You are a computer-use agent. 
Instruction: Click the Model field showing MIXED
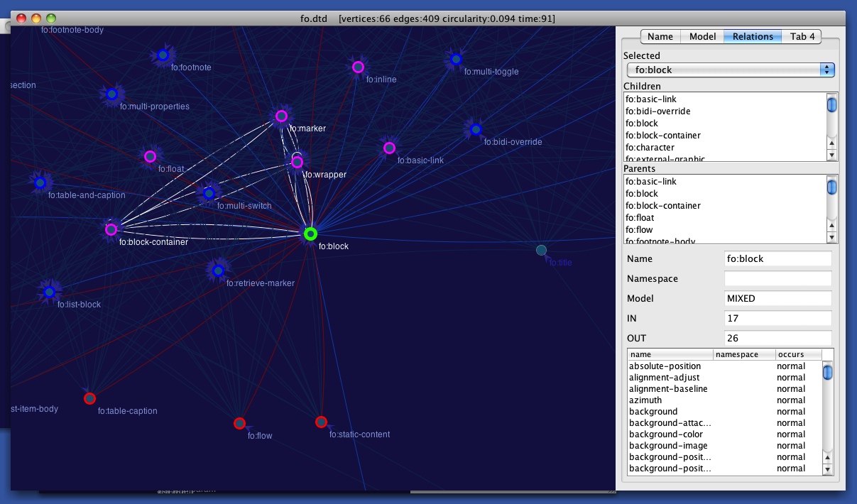click(777, 298)
